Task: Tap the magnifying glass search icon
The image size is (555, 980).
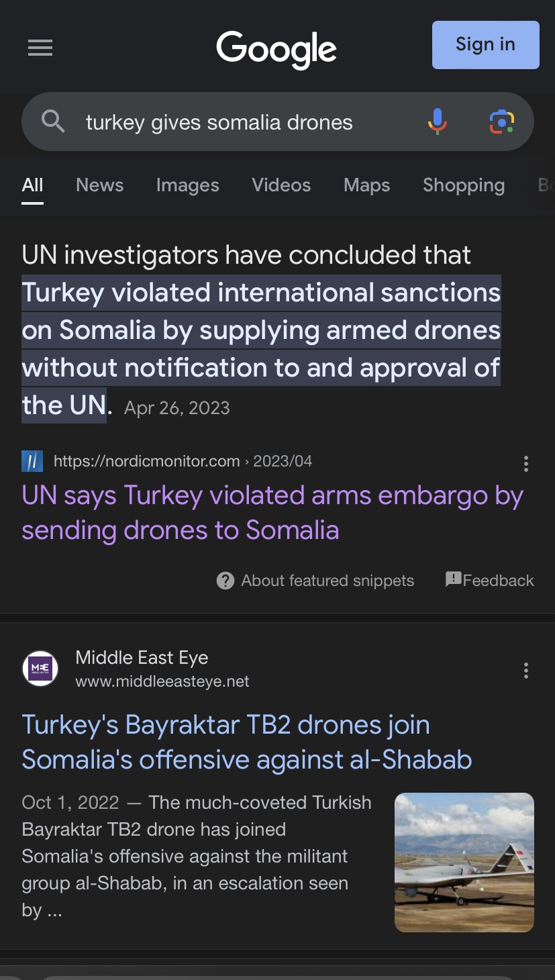Action: (53, 121)
